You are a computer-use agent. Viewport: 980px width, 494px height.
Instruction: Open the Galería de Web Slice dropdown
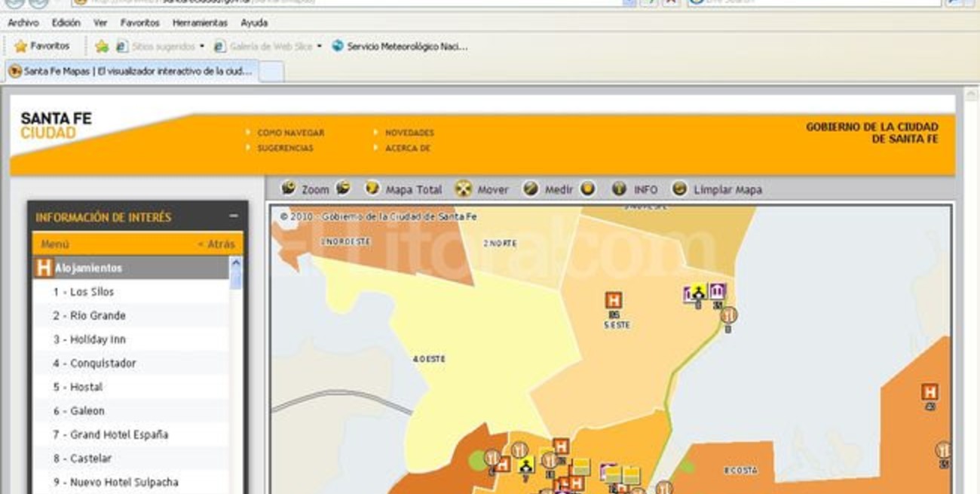(318, 46)
